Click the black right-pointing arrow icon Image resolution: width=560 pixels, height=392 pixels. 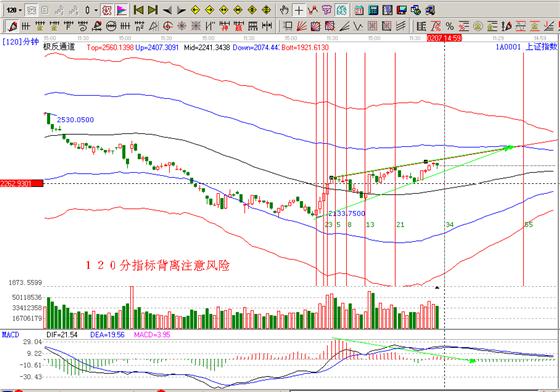181,10
